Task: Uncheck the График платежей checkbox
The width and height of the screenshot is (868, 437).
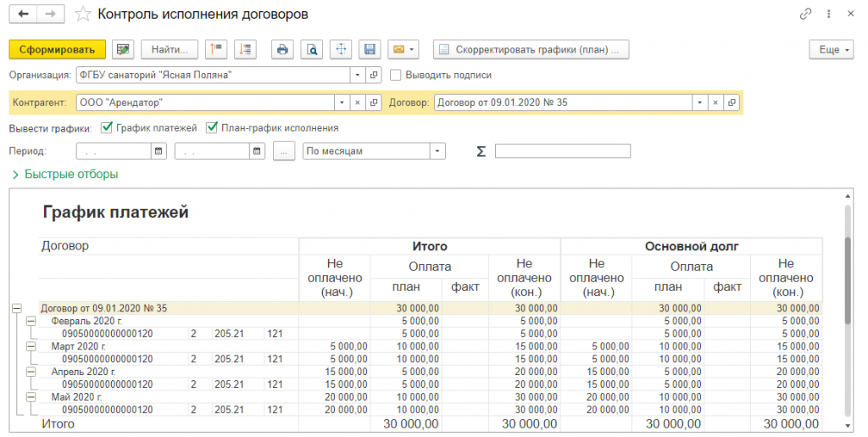Action: pos(107,128)
